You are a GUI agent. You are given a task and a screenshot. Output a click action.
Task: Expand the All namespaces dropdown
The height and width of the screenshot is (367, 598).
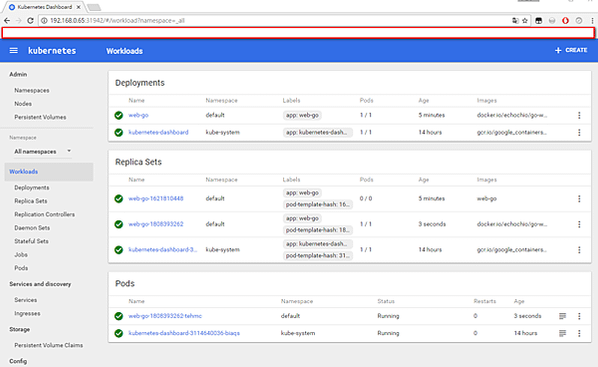[42, 151]
